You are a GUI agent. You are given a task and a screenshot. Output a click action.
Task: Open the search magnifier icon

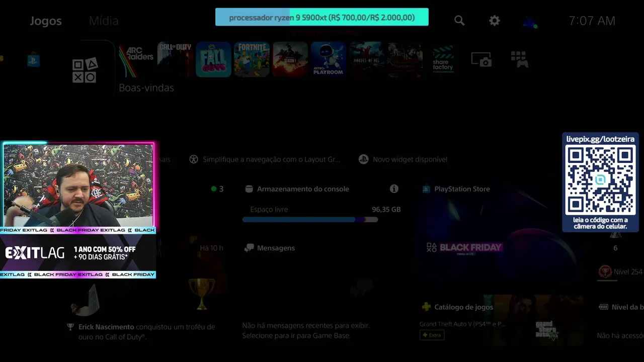point(459,21)
